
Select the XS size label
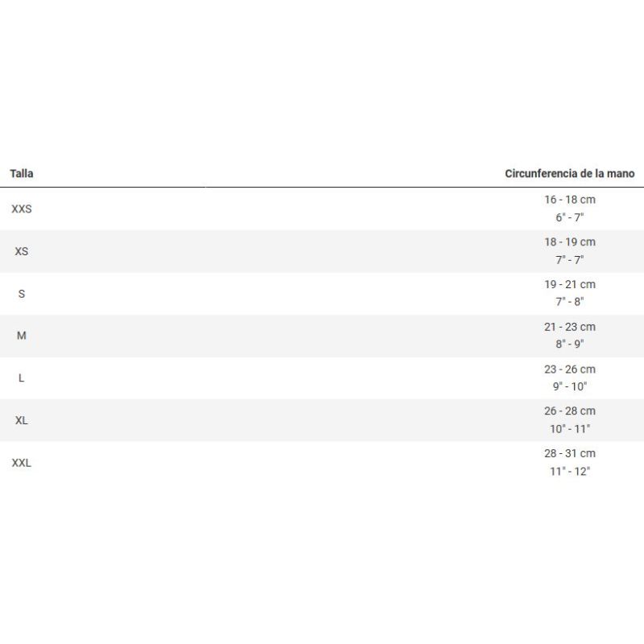click(x=22, y=251)
